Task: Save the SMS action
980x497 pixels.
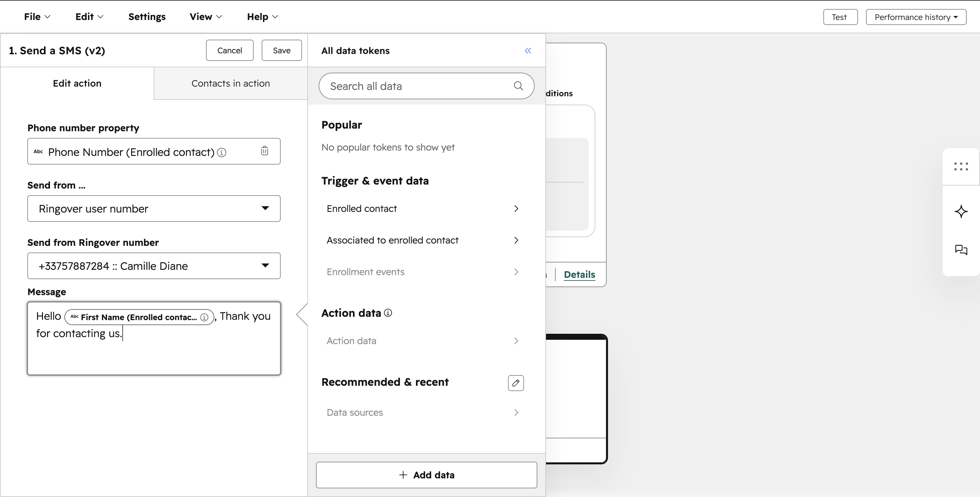Action: [x=282, y=50]
